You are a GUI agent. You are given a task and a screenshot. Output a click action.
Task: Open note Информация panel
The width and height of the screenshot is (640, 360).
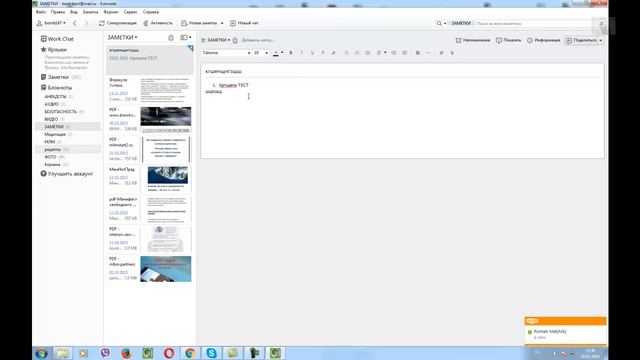tap(543, 40)
